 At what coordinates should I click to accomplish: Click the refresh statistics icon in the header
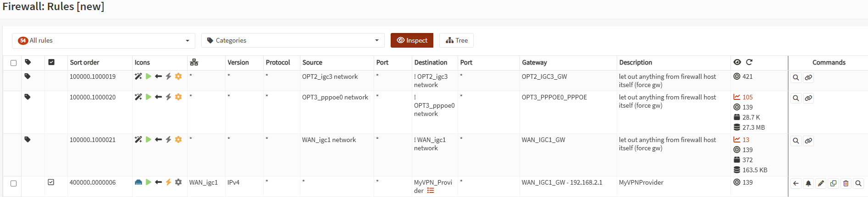point(749,62)
